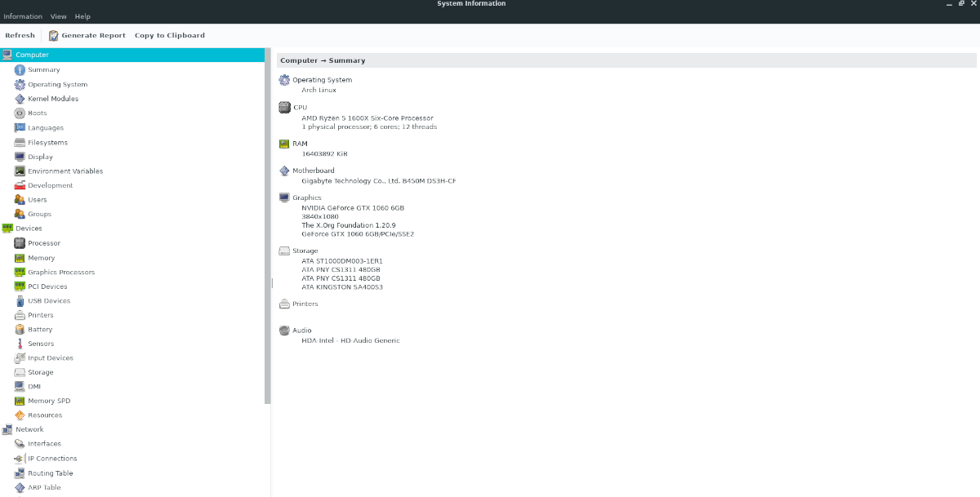The image size is (980, 497).
Task: Click the Languages flag icon
Action: 20,127
